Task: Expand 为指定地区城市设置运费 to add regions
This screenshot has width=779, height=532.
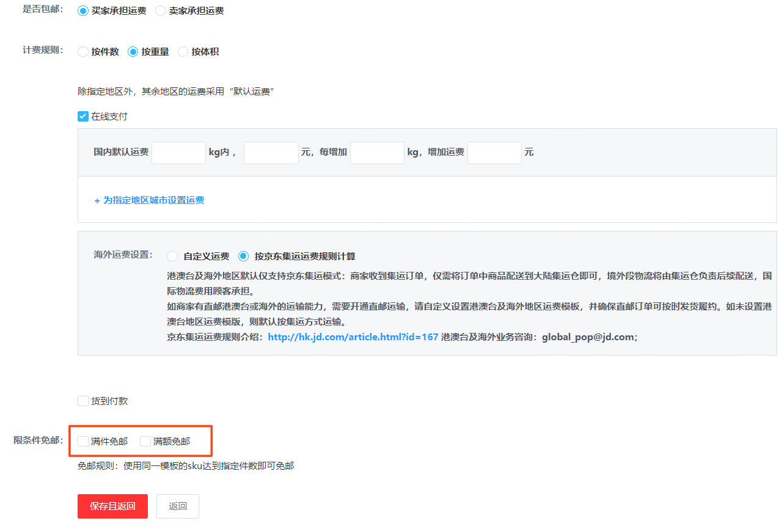Action: coord(148,200)
